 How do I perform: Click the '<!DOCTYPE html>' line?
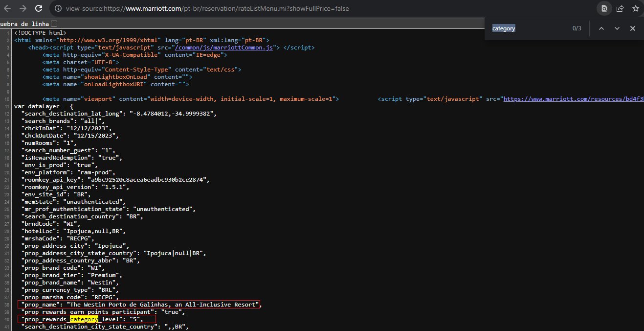41,33
